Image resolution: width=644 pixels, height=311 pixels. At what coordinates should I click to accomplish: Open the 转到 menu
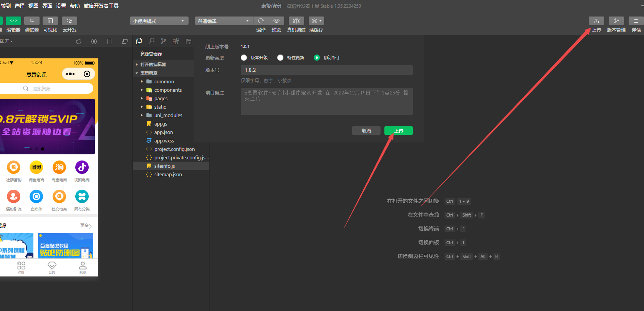pos(6,6)
